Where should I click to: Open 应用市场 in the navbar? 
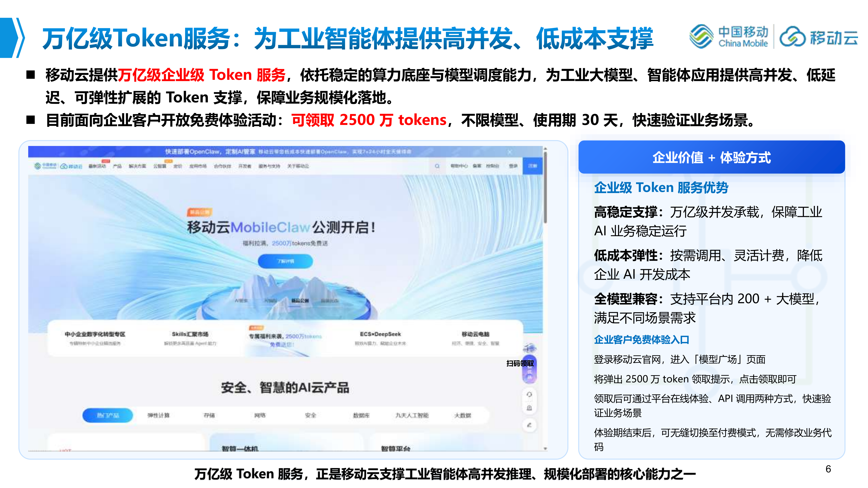pyautogui.click(x=198, y=166)
